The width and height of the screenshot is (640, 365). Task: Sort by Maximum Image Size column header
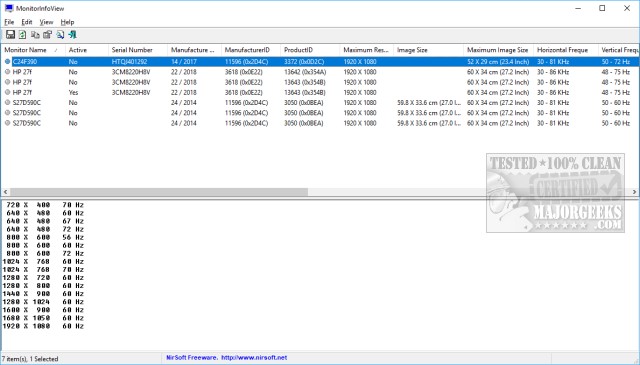click(x=498, y=50)
